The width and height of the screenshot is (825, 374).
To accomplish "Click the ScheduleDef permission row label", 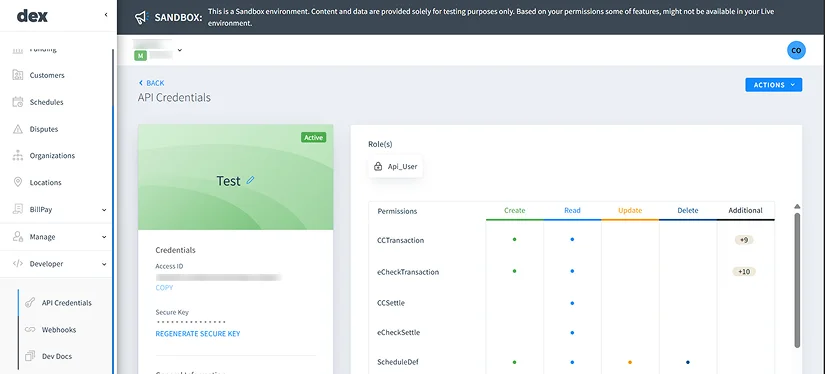I will [x=398, y=362].
